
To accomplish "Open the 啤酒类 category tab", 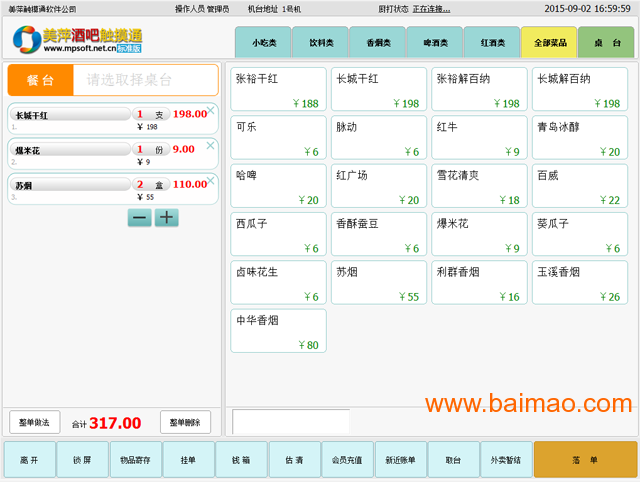I will pyautogui.click(x=434, y=43).
